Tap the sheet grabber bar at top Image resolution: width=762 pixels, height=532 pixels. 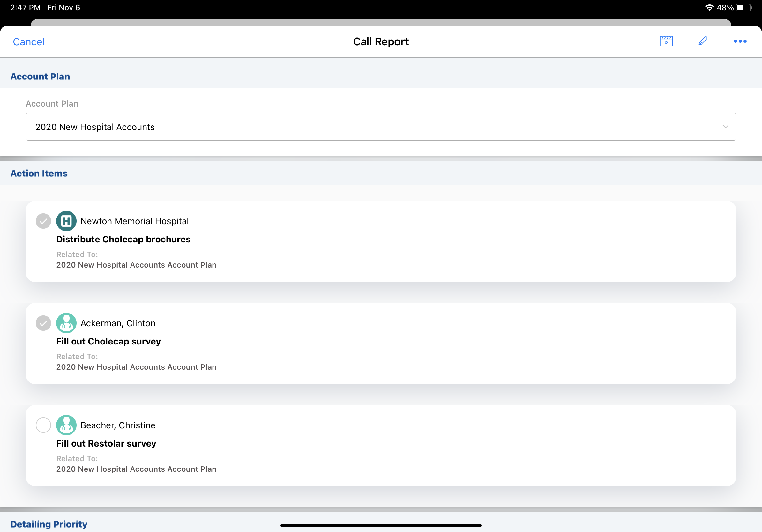pos(381,22)
